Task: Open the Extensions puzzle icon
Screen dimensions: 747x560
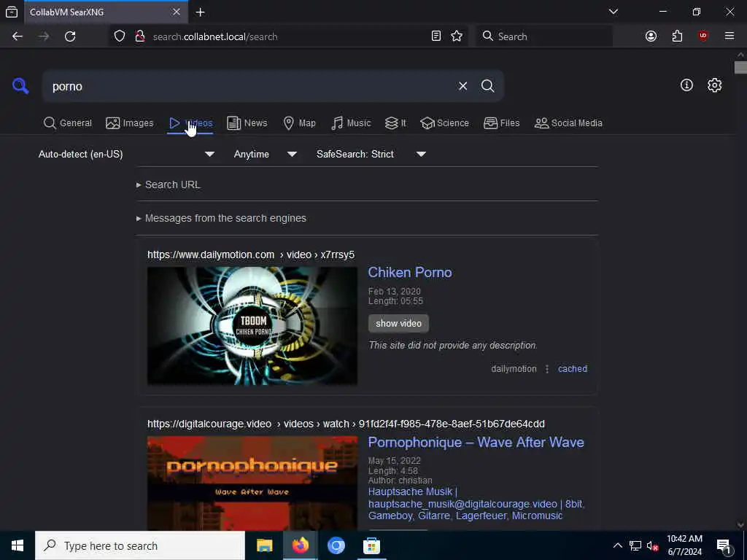Action: pyautogui.click(x=677, y=36)
